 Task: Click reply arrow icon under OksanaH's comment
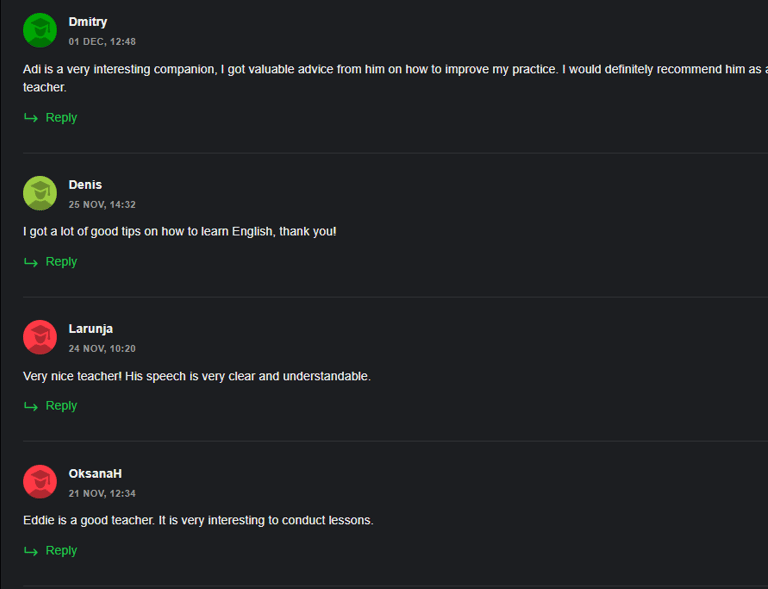click(x=31, y=551)
